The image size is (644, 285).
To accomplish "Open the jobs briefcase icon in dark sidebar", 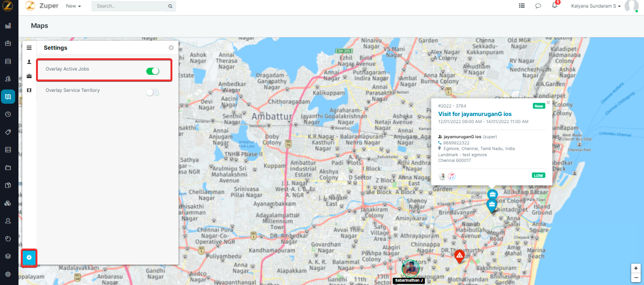I will (x=8, y=43).
